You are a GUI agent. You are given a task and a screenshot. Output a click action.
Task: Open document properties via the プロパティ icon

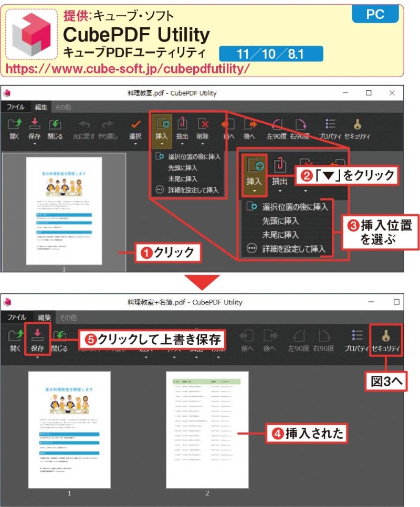point(331,125)
